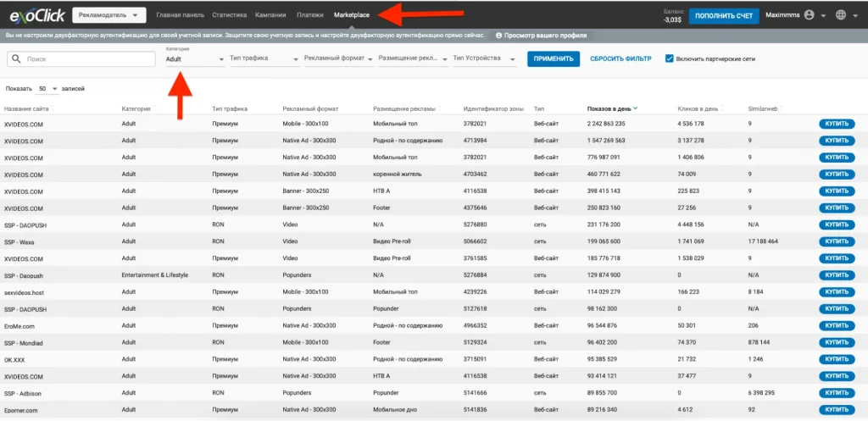
Task: Select the Marketplace tab
Action: point(352,15)
